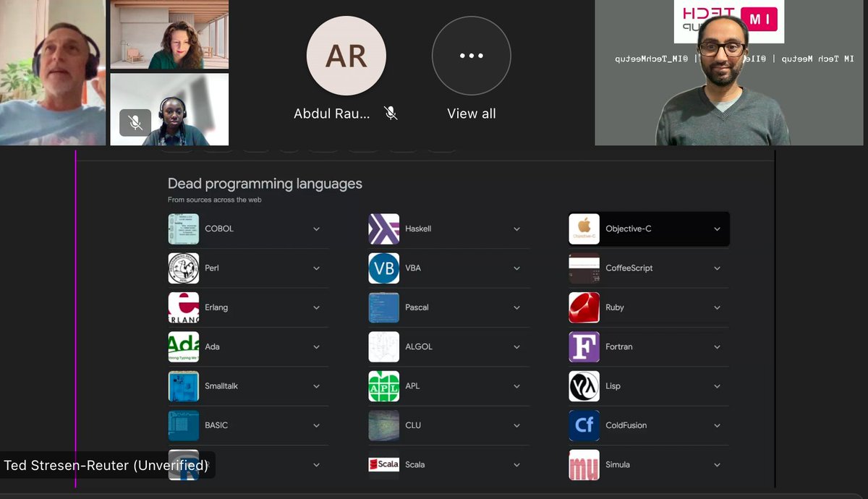Expand the Scala entry chevron
This screenshot has width=868, height=499.
516,465
